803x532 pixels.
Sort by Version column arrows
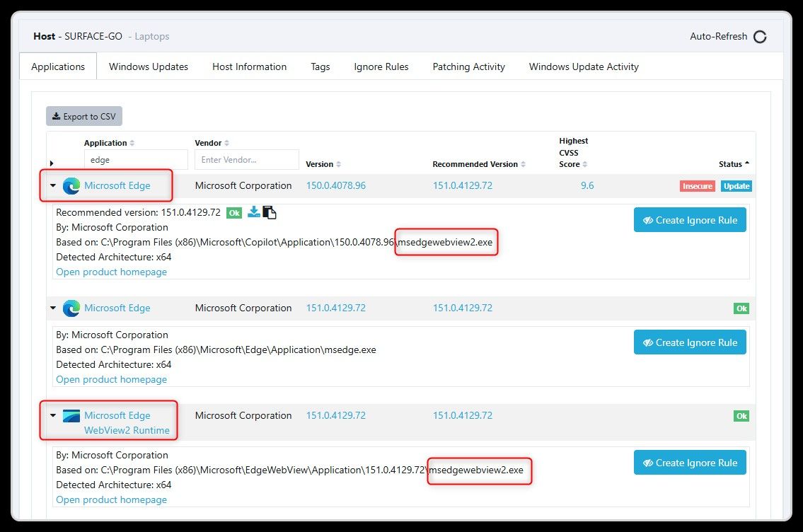[338, 164]
